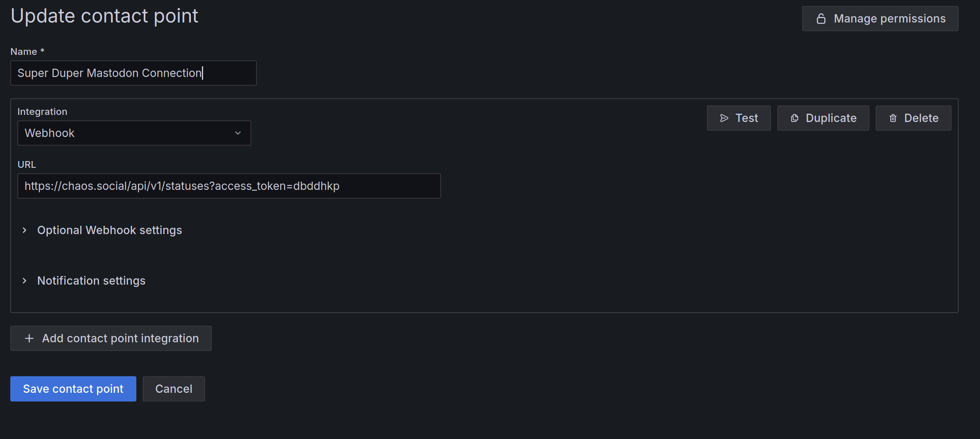
Task: Click the copy icon on the Duplicate button
Action: (795, 118)
